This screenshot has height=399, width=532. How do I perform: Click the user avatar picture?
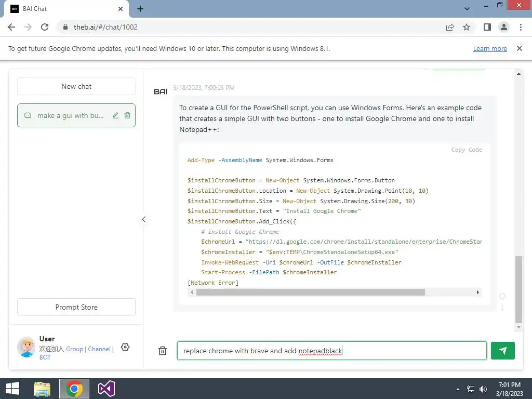coord(26,347)
